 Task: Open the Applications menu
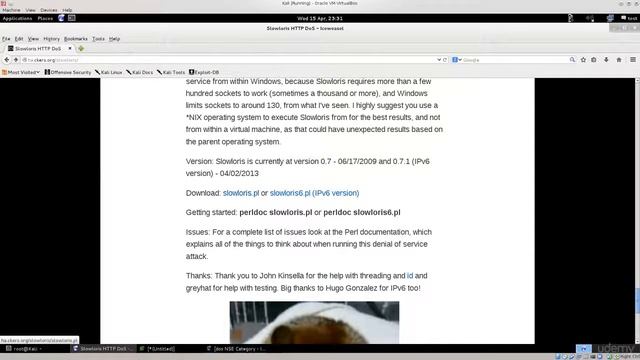(x=17, y=18)
